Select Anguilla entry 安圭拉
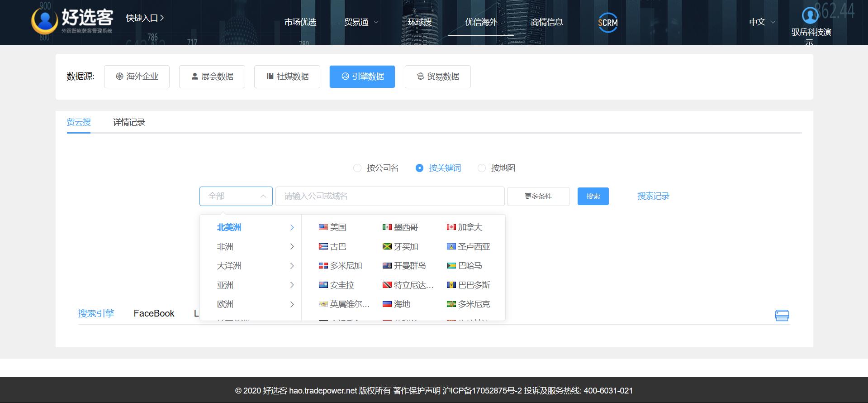 337,285
